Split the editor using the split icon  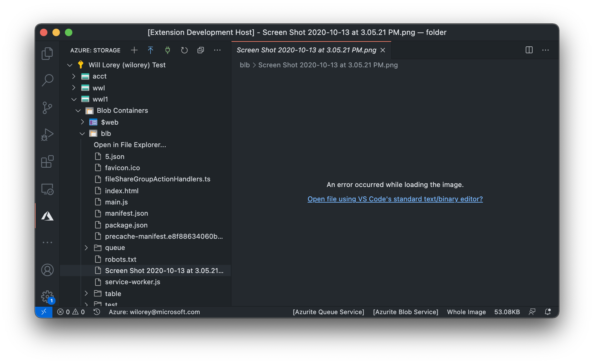coord(529,50)
